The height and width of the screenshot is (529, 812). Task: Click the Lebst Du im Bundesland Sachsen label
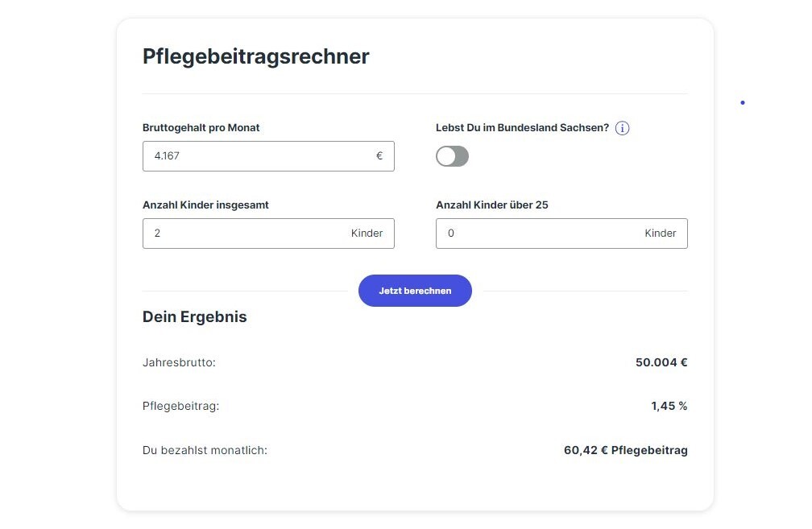coord(523,127)
